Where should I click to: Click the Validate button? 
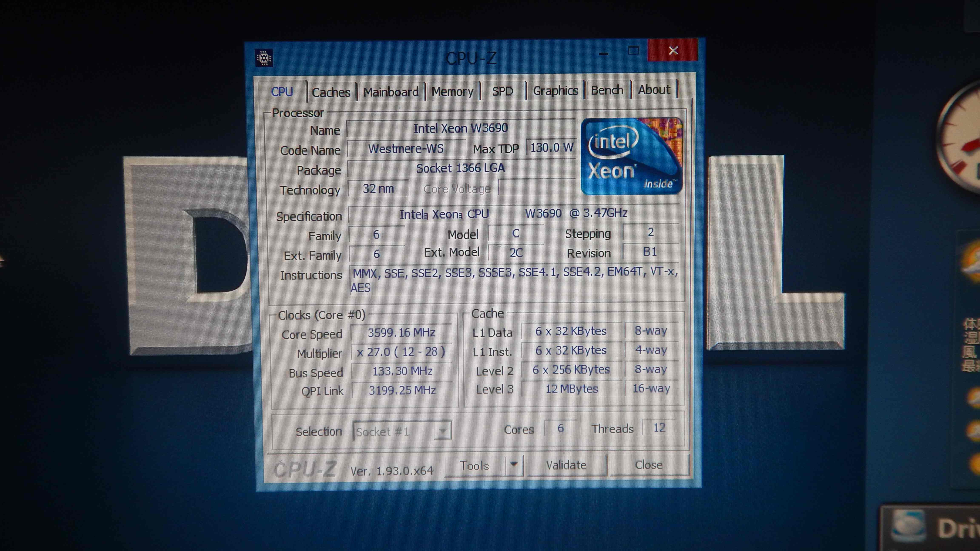(x=567, y=465)
